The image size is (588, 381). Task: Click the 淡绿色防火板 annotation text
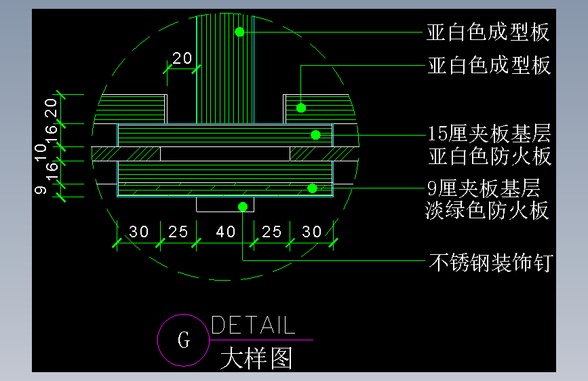(x=487, y=210)
